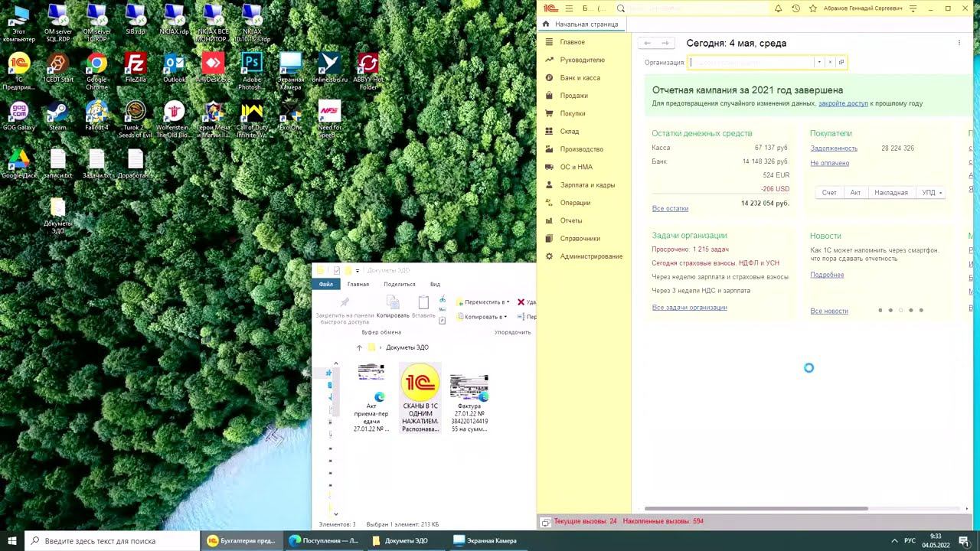Open the history clock icon in 1C

pyautogui.click(x=795, y=8)
